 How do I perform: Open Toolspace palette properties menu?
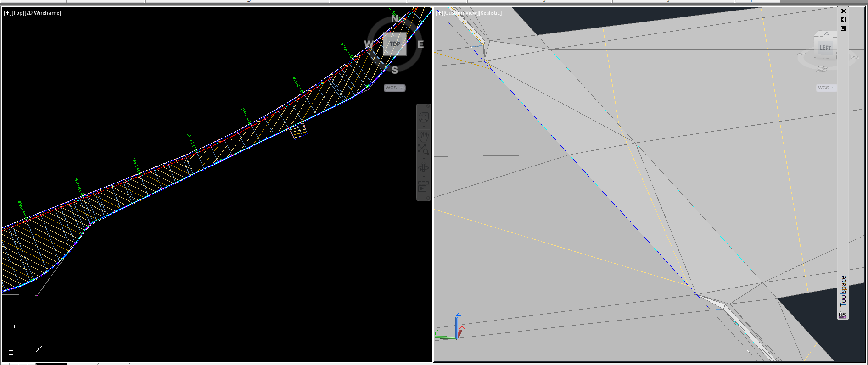[843, 28]
